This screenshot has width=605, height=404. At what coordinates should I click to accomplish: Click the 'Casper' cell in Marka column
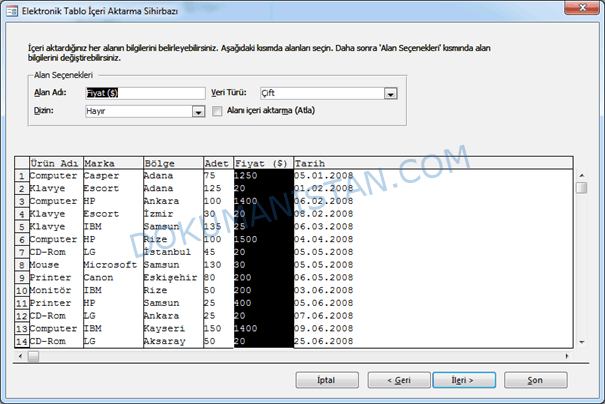[113, 176]
